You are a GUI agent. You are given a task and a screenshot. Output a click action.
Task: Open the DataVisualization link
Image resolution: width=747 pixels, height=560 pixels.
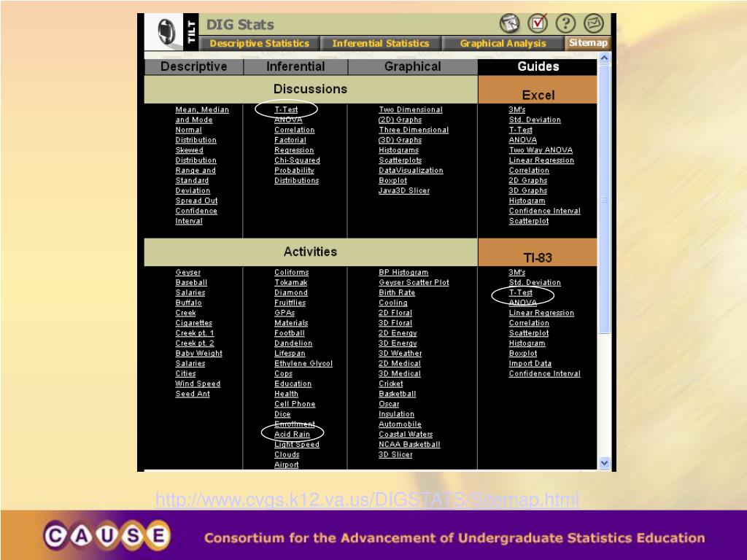point(411,170)
